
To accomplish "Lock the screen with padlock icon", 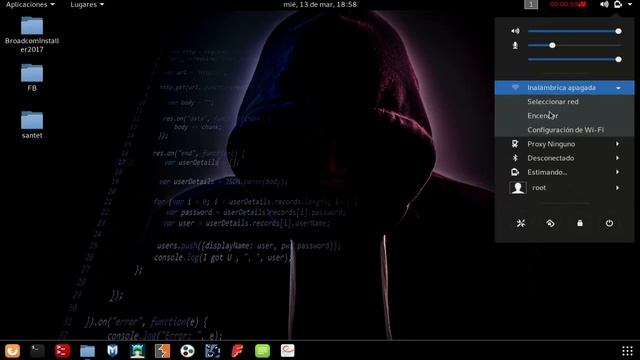I will click(x=580, y=223).
